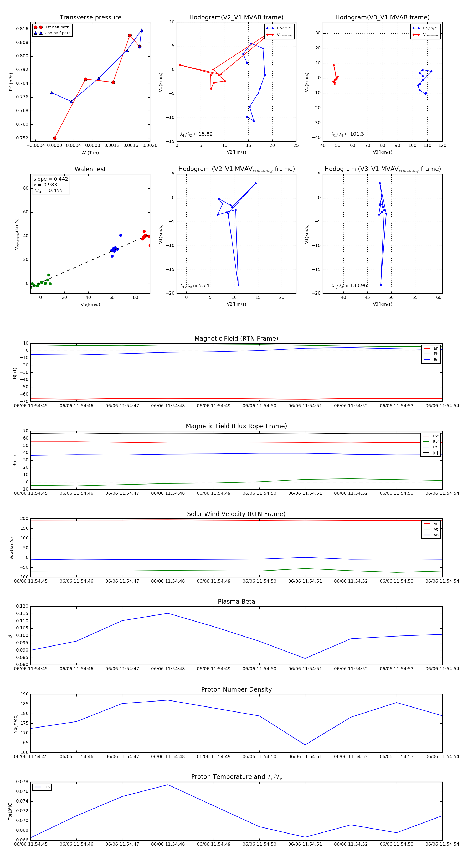Click the "Magnetic Field (Flux Rope Frame)" title
This screenshot has height=868, width=473.
[x=236, y=426]
